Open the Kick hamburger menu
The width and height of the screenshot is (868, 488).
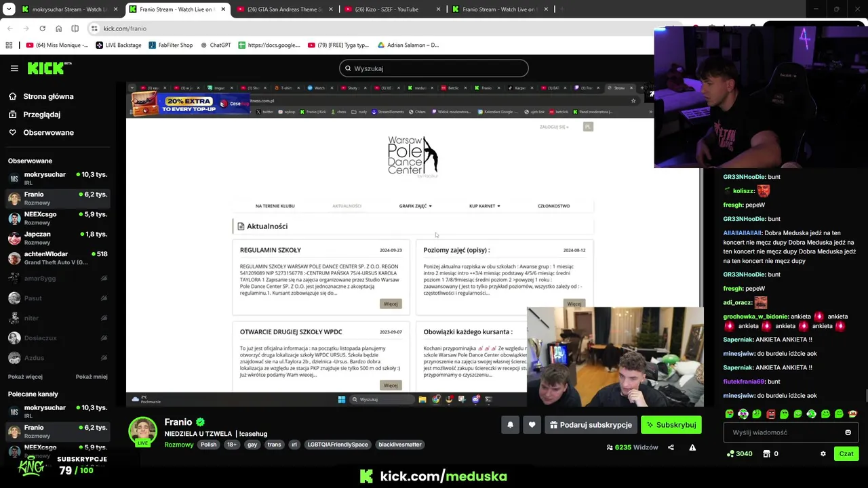pyautogui.click(x=14, y=68)
